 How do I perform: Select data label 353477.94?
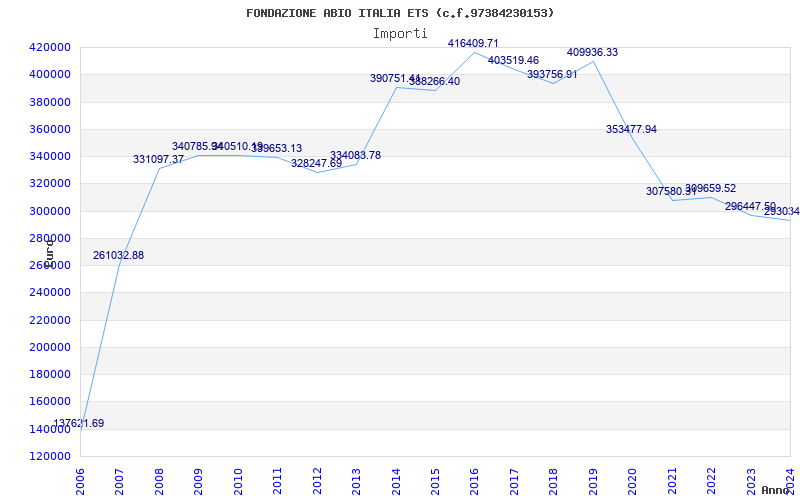coord(631,129)
